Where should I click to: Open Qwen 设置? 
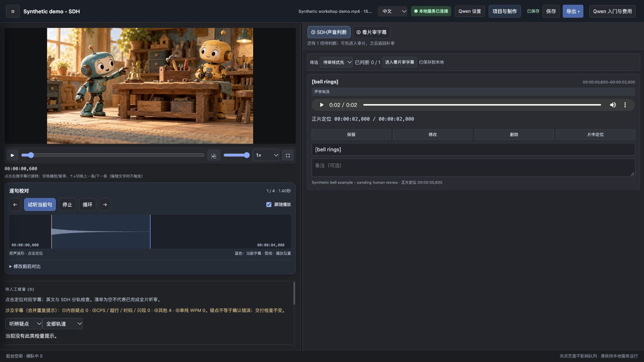[470, 11]
